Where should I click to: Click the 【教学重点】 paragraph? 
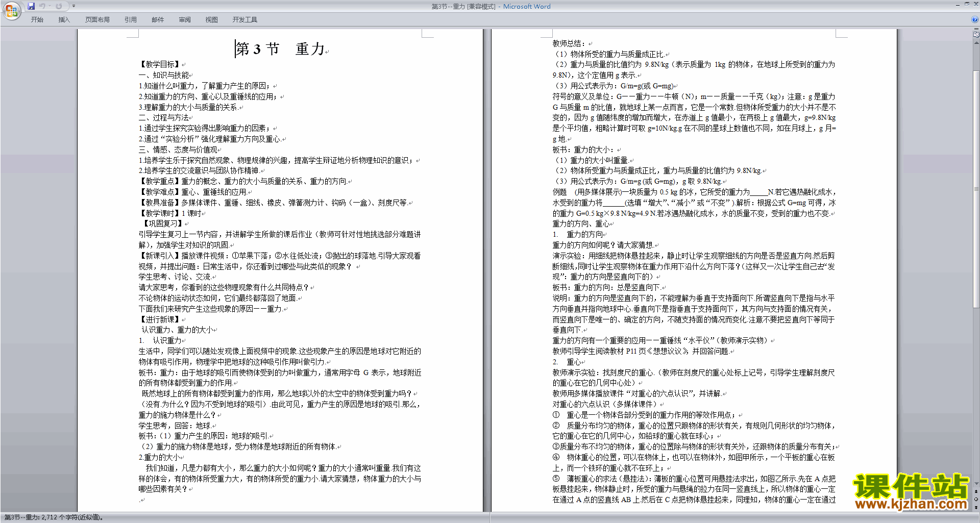[243, 181]
